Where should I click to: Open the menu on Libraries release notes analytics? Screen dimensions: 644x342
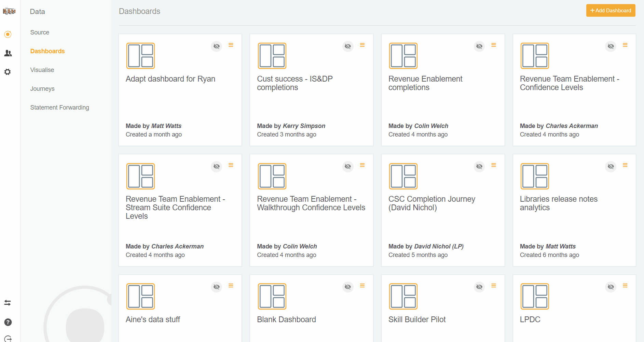[625, 165]
